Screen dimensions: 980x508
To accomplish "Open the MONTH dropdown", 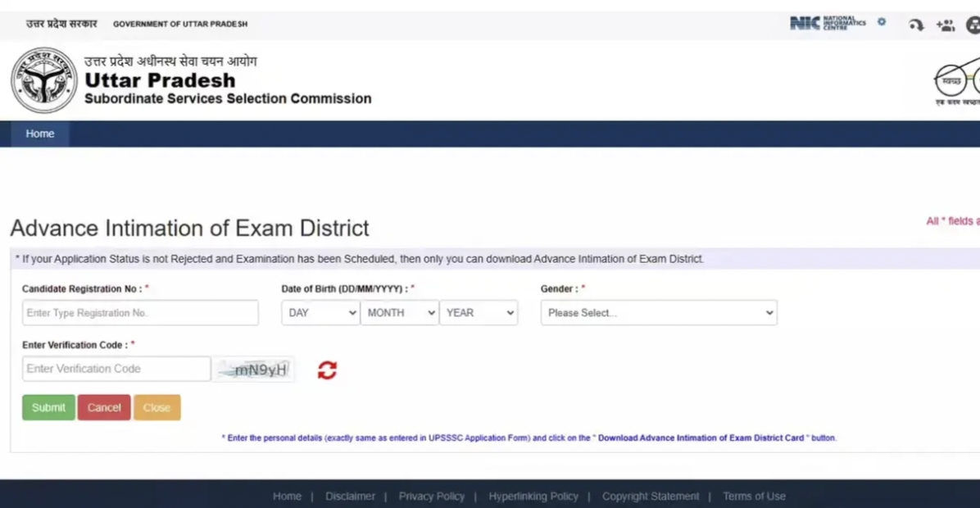I will 400,312.
